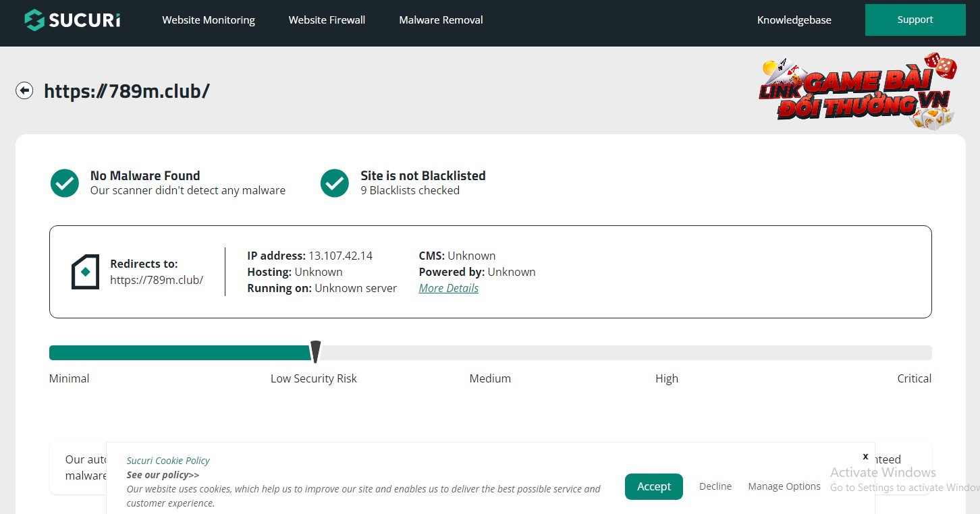The image size is (980, 514).
Task: Click the Site is not Blacklisted checkmark icon
Action: click(x=335, y=183)
